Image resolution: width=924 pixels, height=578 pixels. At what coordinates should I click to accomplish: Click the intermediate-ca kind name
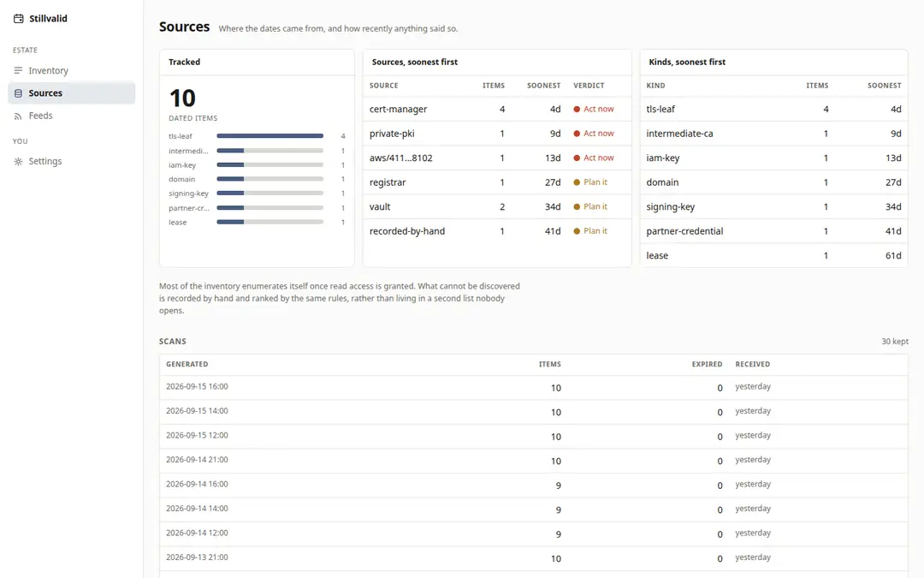click(x=679, y=134)
